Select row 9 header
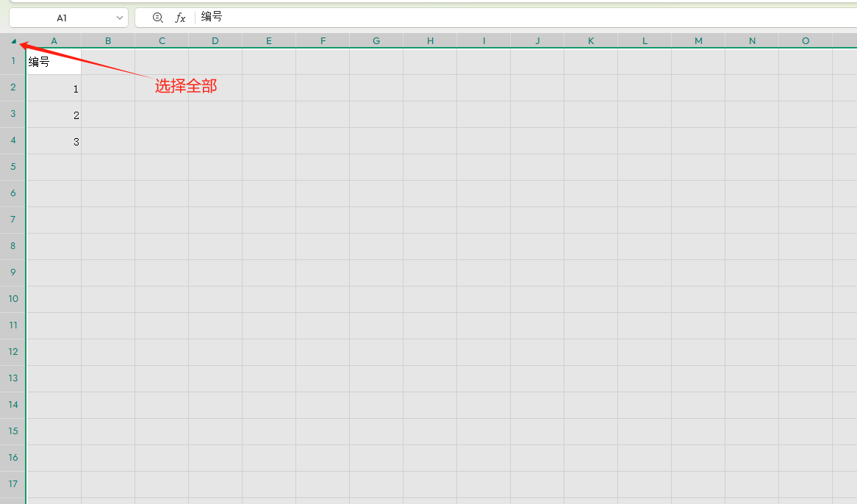Viewport: 857px width, 504px height. (x=13, y=273)
